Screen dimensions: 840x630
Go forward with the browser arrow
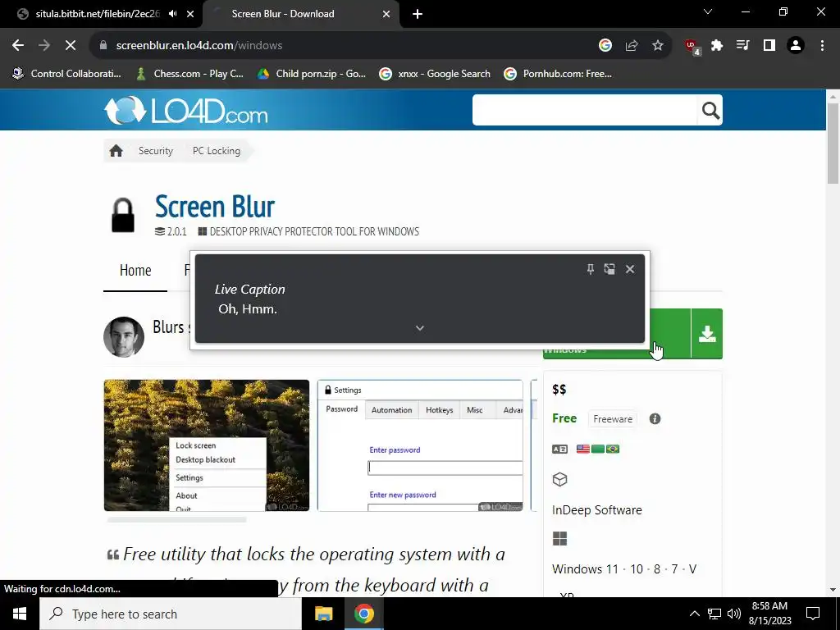point(44,46)
